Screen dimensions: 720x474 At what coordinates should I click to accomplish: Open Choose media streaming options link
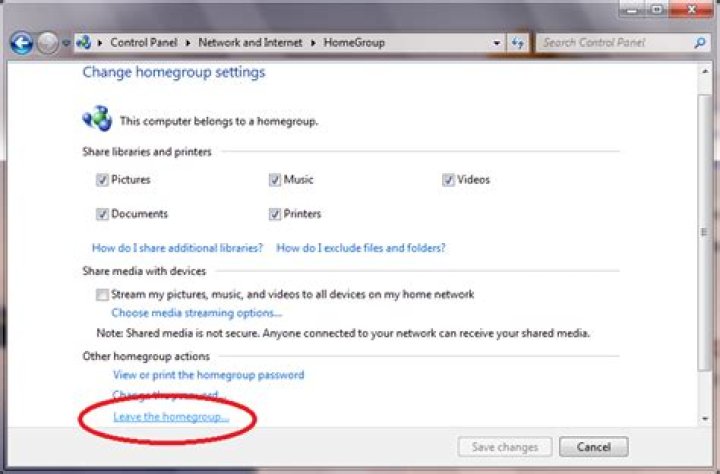coord(197,313)
